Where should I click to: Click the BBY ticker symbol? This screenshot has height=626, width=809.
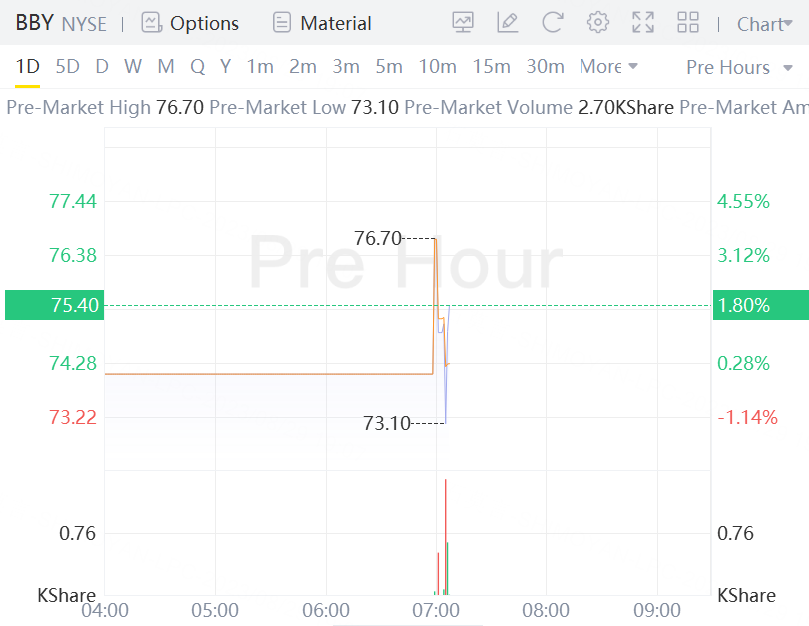tap(34, 23)
